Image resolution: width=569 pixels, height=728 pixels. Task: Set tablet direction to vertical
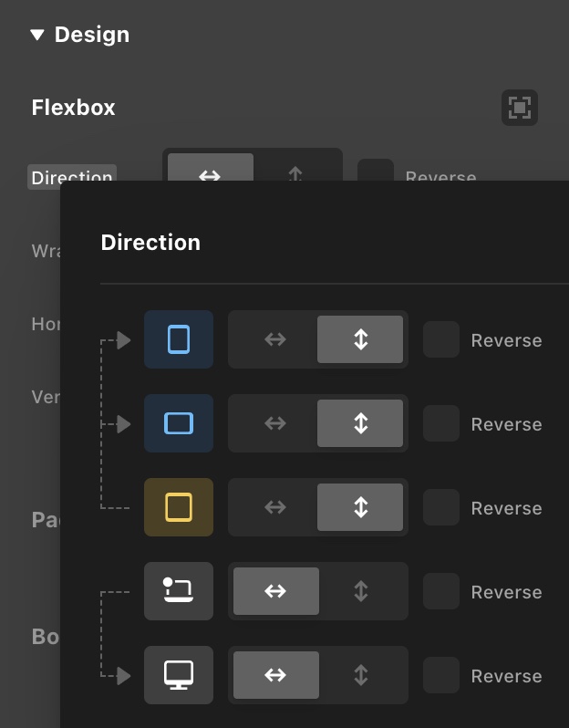tap(360, 507)
